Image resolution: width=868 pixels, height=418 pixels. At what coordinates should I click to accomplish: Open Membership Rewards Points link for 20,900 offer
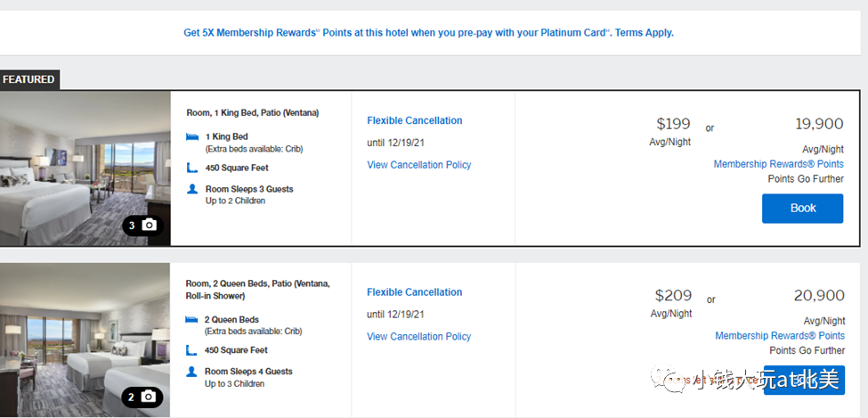(x=779, y=336)
